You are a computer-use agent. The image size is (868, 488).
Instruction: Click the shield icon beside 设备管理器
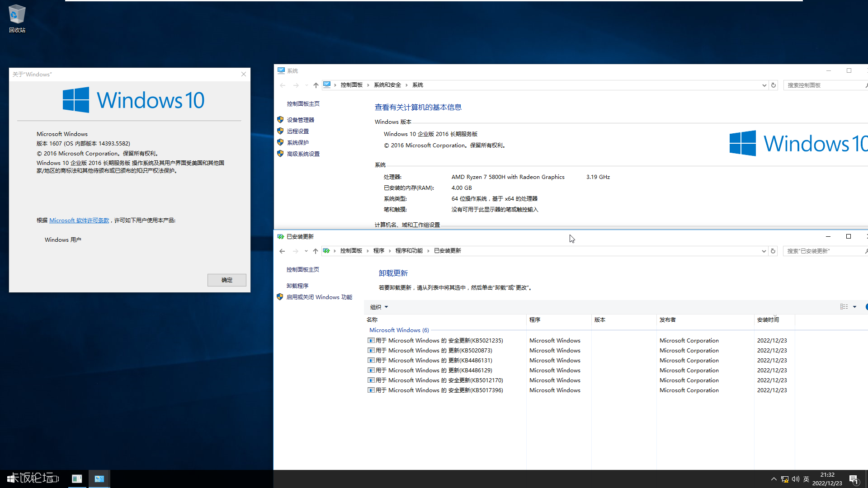(x=280, y=120)
